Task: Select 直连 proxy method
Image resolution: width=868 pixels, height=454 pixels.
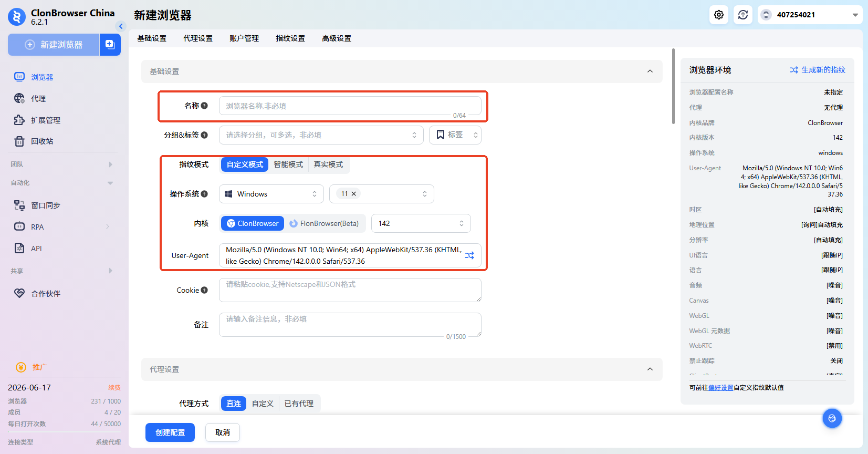Action: pyautogui.click(x=234, y=404)
